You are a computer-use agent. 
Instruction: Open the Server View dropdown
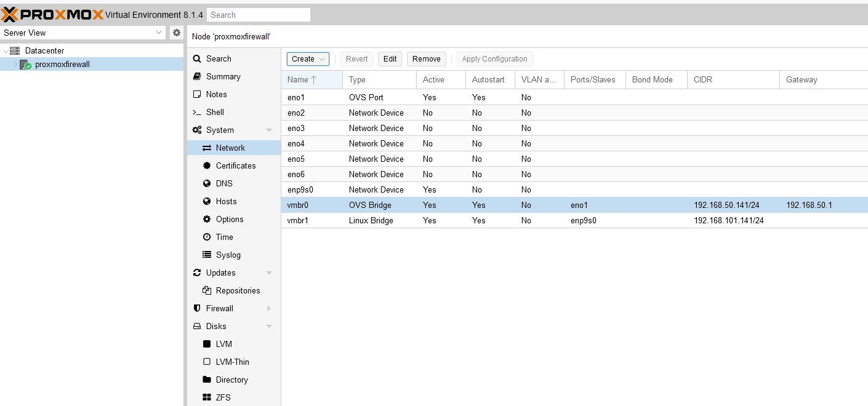(159, 33)
